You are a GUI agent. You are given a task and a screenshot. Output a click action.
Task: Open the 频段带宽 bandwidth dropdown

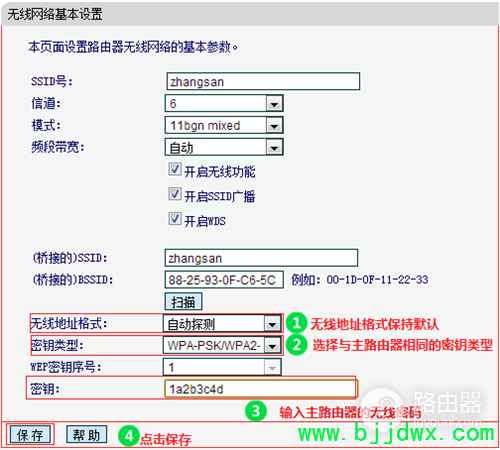224,147
